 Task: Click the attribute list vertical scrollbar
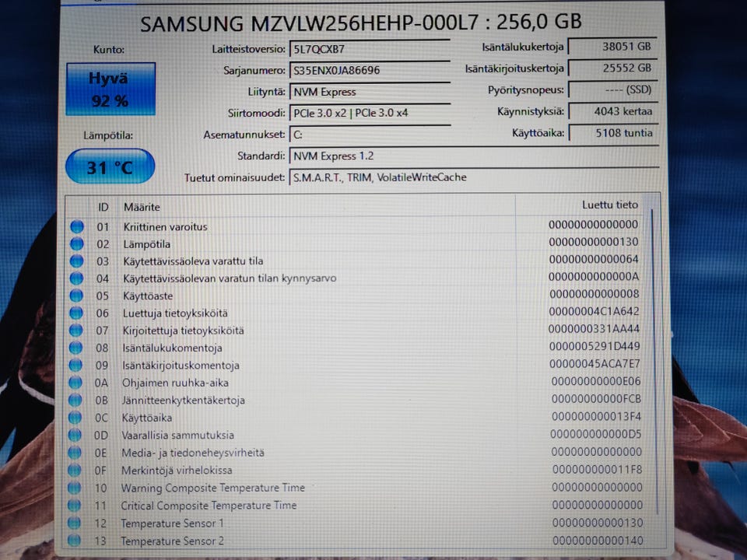pos(654,362)
